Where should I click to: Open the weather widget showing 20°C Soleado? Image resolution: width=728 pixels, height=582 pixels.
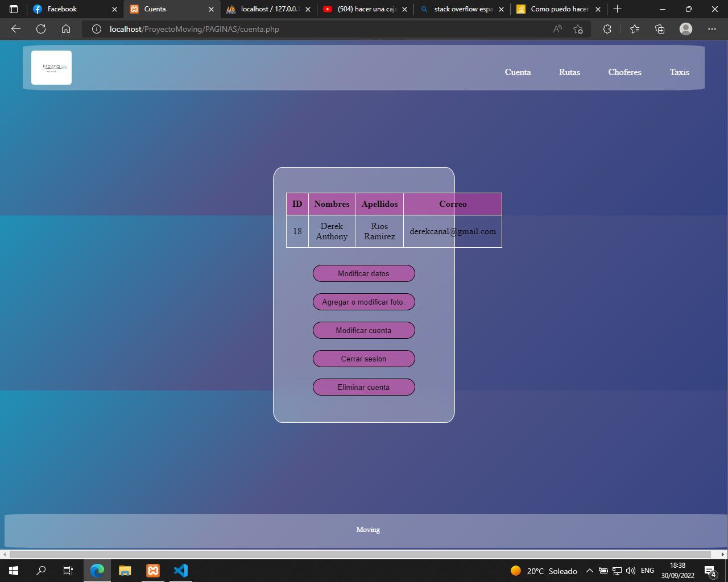tap(544, 571)
